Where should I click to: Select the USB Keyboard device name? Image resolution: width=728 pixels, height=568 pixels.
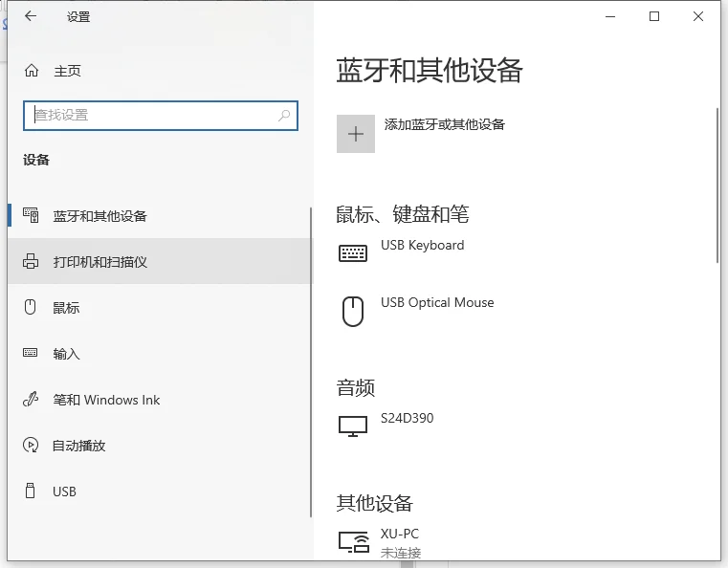(423, 245)
